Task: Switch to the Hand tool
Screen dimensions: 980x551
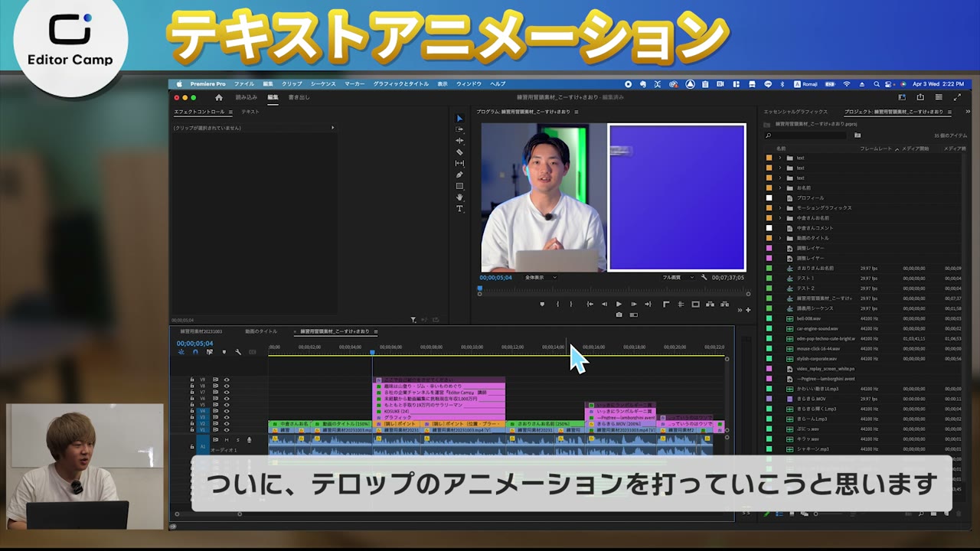Action: coord(459,197)
